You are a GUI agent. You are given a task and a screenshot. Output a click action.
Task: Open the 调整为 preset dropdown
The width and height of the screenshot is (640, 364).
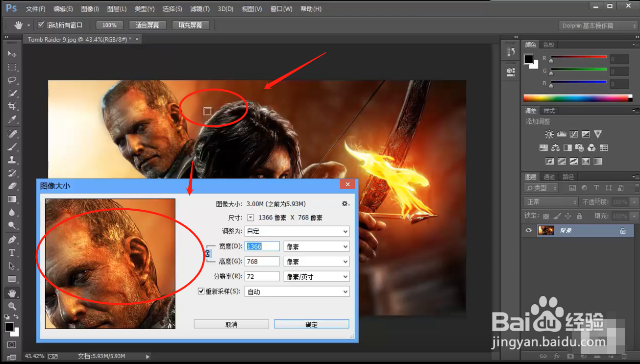click(x=297, y=231)
